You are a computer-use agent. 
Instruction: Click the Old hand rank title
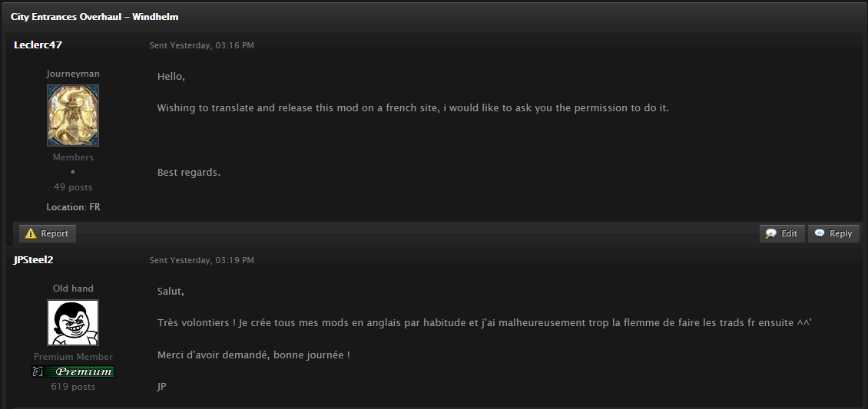pyautogui.click(x=73, y=289)
